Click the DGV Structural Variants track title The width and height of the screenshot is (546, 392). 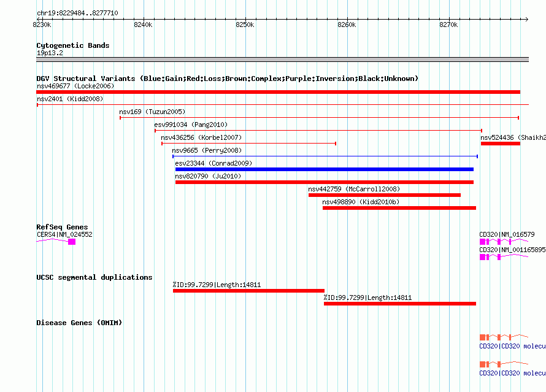(228, 79)
